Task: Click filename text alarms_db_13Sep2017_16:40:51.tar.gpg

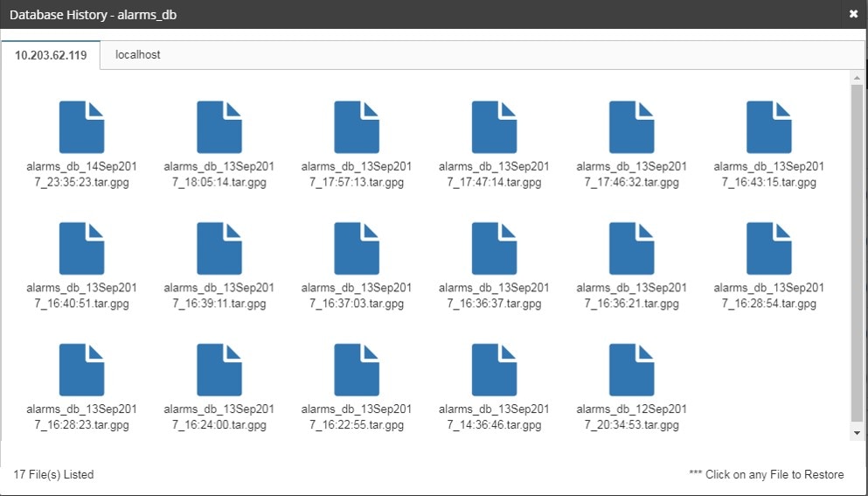Action: (x=81, y=296)
